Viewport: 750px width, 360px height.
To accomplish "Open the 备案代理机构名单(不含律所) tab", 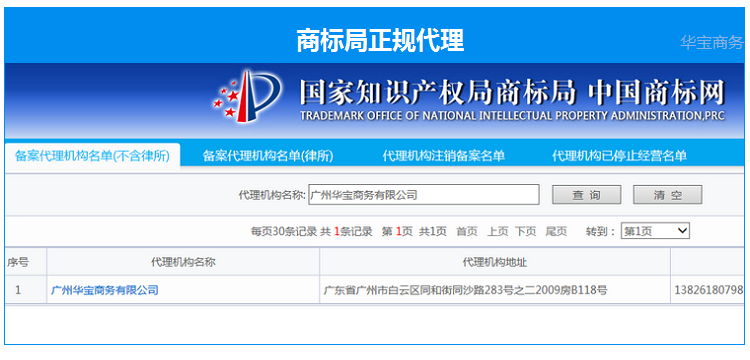I will click(92, 156).
